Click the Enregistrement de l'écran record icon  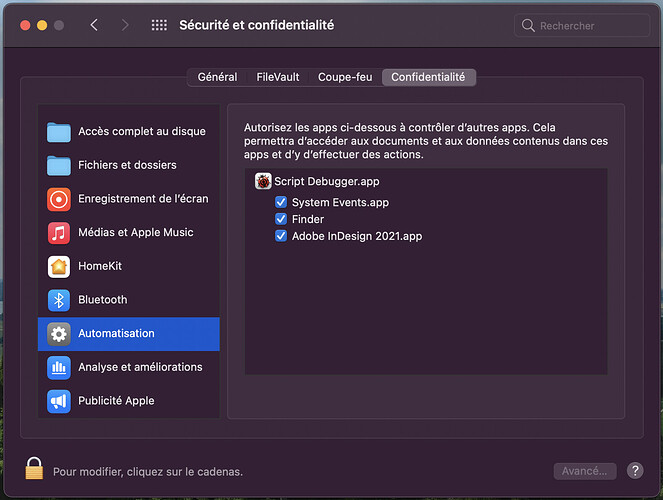(59, 199)
